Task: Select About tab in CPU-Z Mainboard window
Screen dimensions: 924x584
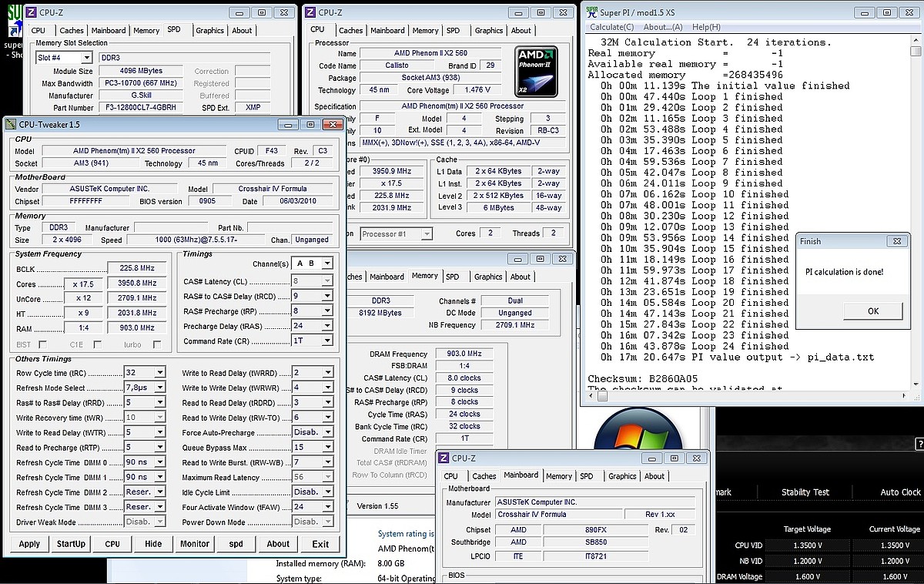Action: (654, 476)
